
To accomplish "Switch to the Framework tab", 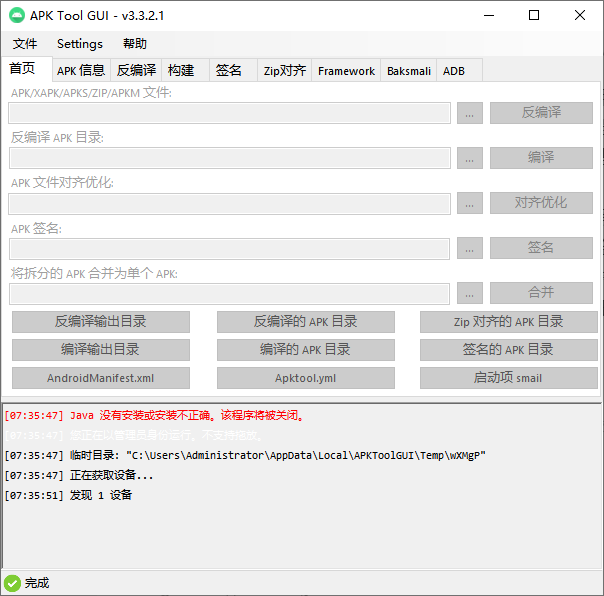I will tap(346, 71).
